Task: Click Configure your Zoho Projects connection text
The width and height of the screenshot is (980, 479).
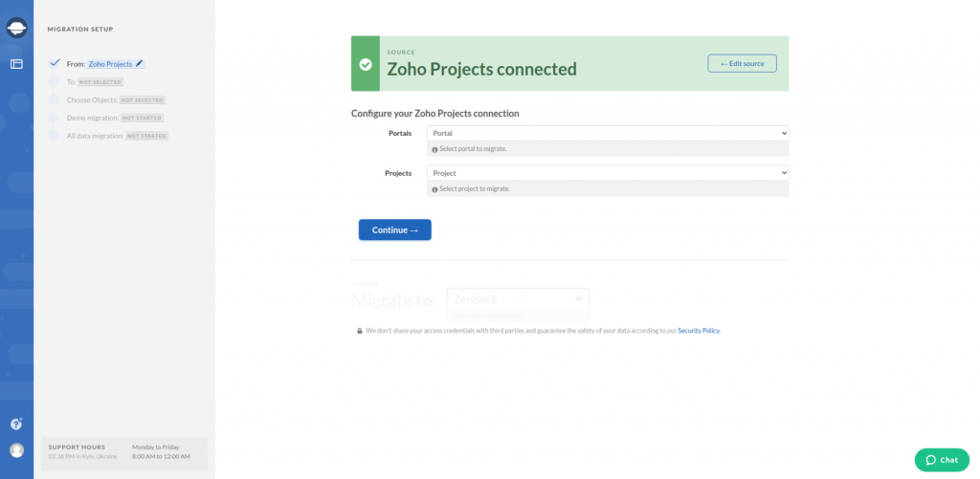Action: click(x=435, y=114)
